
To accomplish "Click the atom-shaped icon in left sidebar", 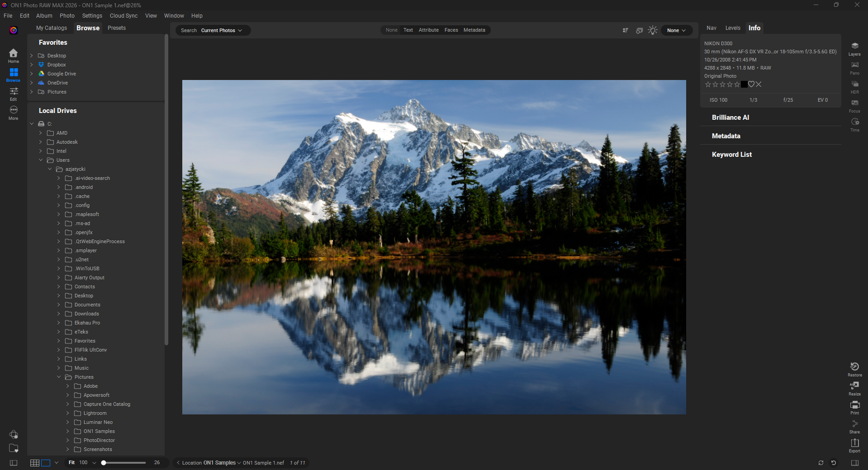I will click(x=14, y=434).
